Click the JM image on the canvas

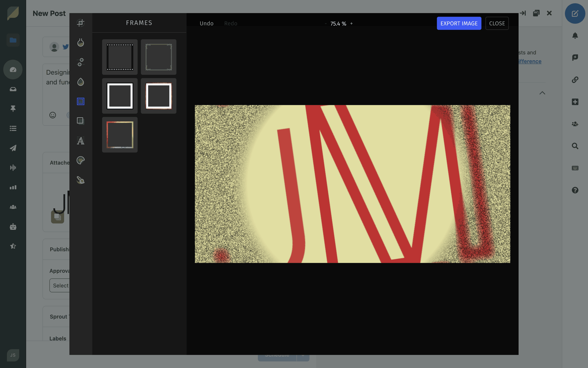point(352,184)
